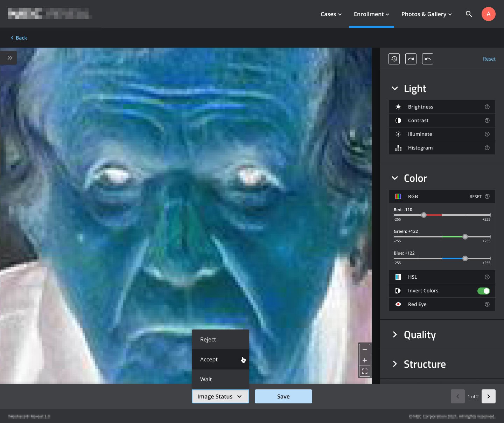This screenshot has width=504, height=423.
Task: Click the undo arrow icon
Action: coord(428,59)
